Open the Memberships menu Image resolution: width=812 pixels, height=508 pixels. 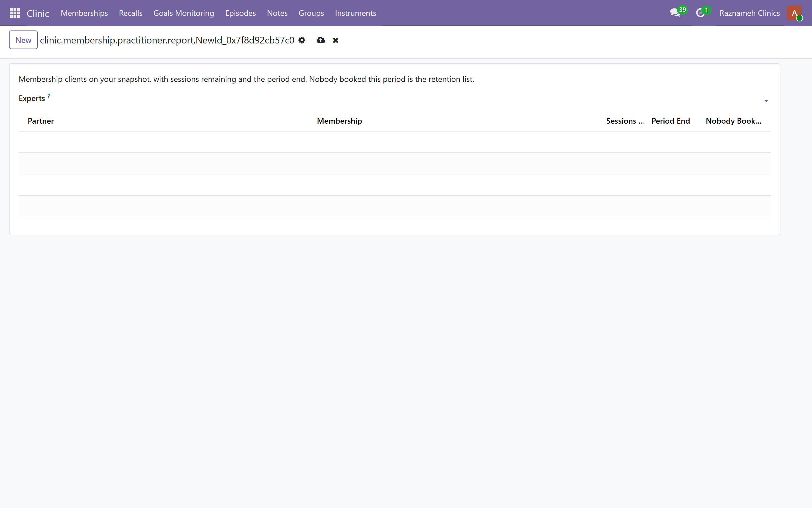84,13
